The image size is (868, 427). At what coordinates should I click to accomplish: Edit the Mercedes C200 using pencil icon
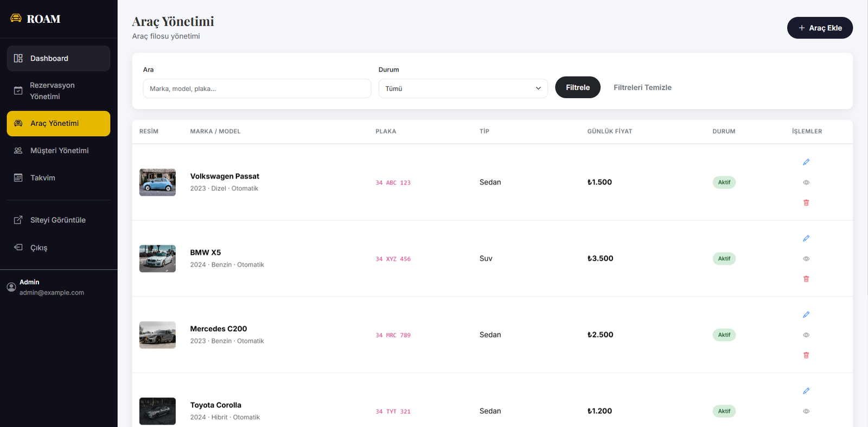click(x=806, y=315)
